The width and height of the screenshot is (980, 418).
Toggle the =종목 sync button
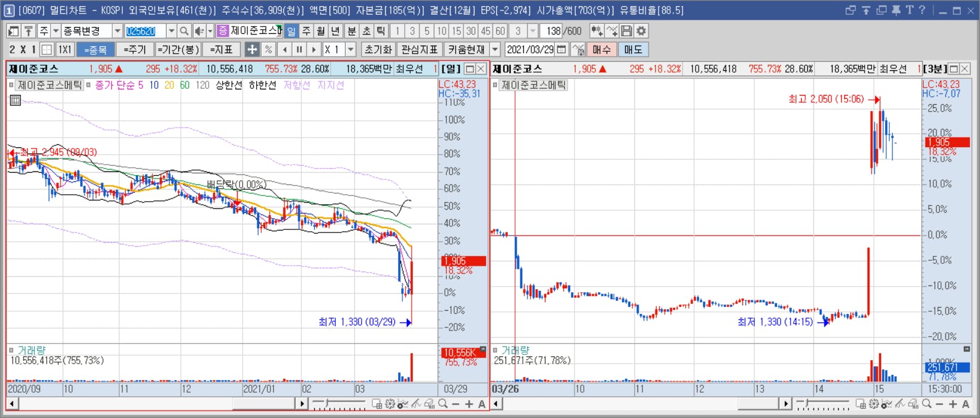pyautogui.click(x=96, y=49)
